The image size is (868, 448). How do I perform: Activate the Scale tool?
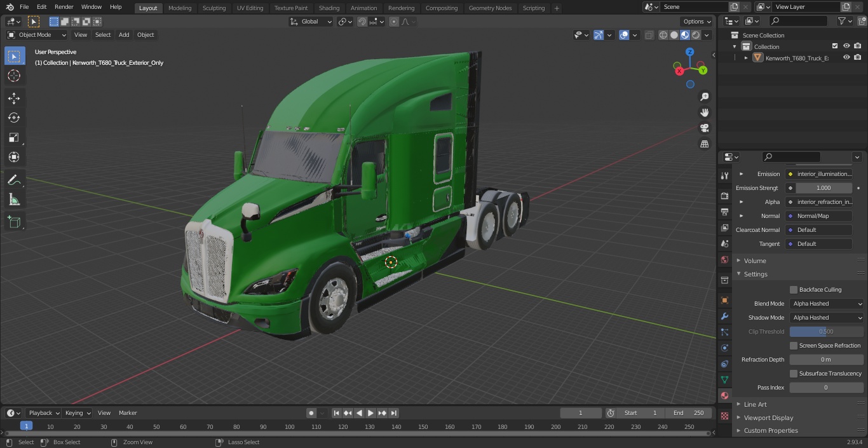[14, 137]
